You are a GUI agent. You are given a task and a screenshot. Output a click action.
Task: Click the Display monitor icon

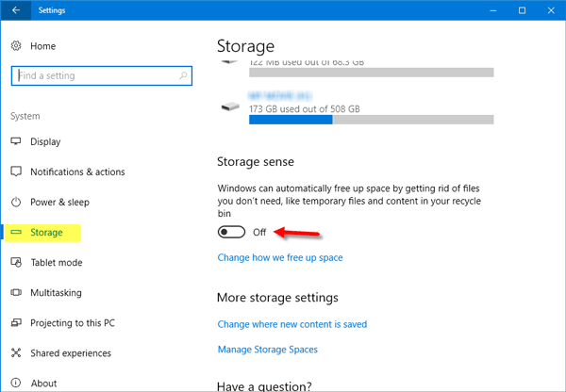pyautogui.click(x=16, y=141)
